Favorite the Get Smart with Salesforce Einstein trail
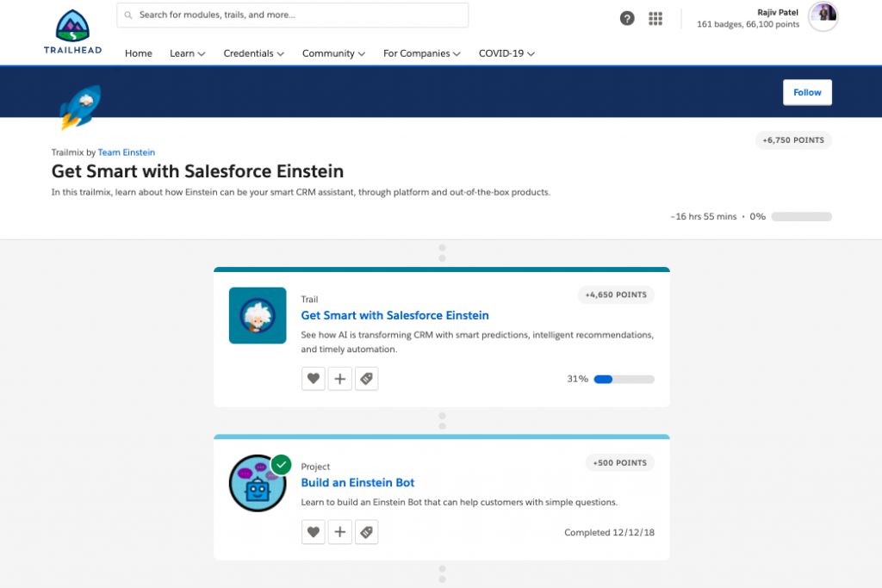Image resolution: width=882 pixels, height=588 pixels. point(314,379)
